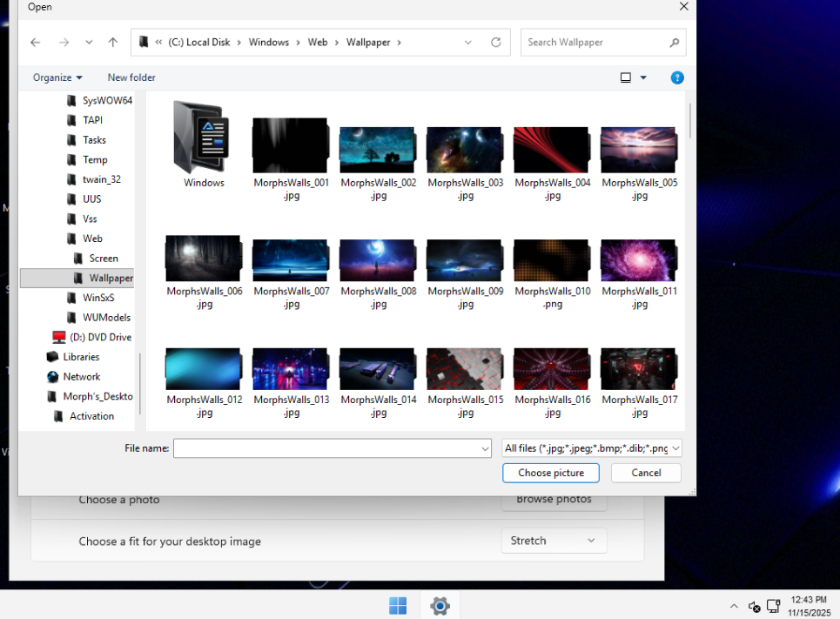Click Windows in the address breadcrumb

pyautogui.click(x=268, y=43)
